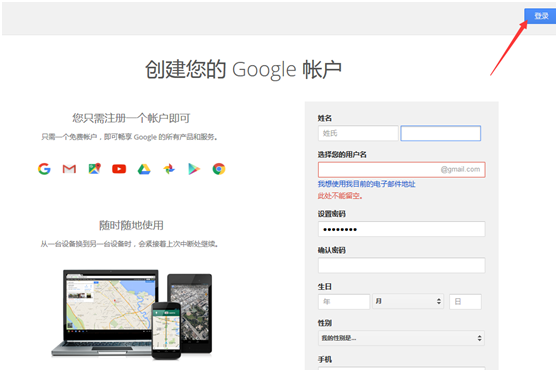Click the 手机 phone label
The height and width of the screenshot is (372, 558).
tap(325, 360)
